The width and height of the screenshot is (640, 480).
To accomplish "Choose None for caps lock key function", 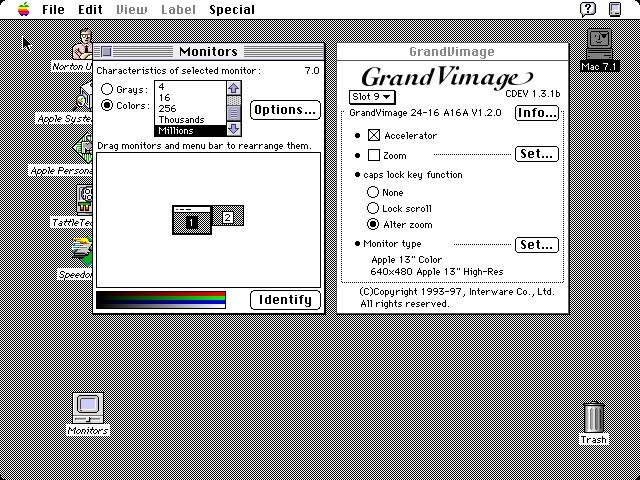I will click(x=373, y=192).
